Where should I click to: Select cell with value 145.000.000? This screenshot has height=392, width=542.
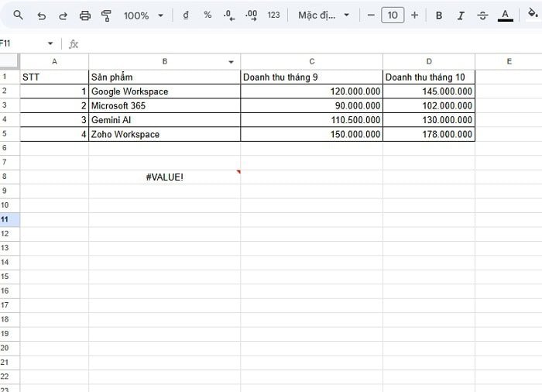pos(429,91)
